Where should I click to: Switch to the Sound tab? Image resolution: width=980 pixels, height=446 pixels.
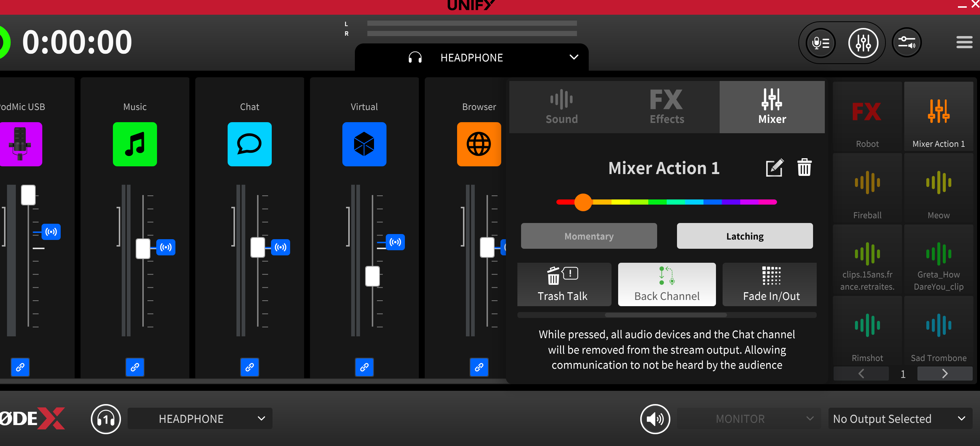[x=562, y=107]
